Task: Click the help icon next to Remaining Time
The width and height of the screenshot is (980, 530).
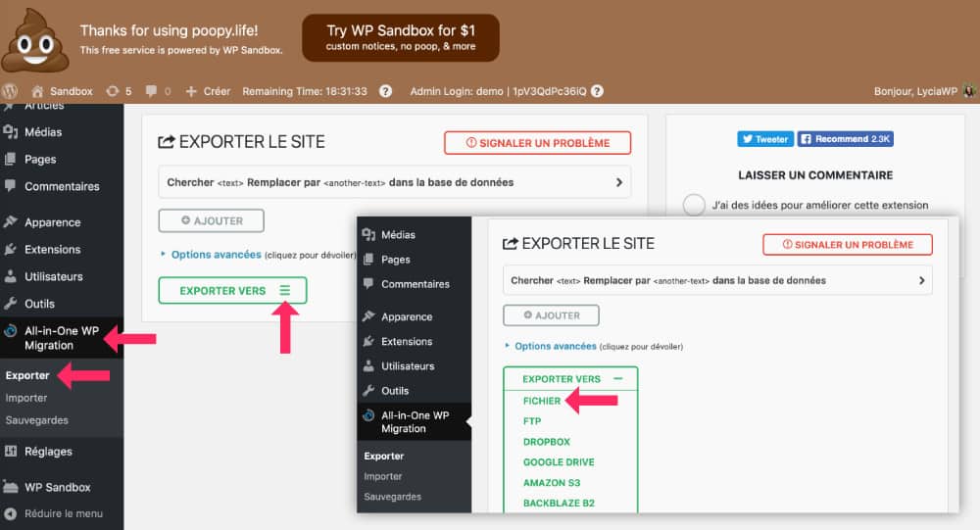Action: pos(385,91)
